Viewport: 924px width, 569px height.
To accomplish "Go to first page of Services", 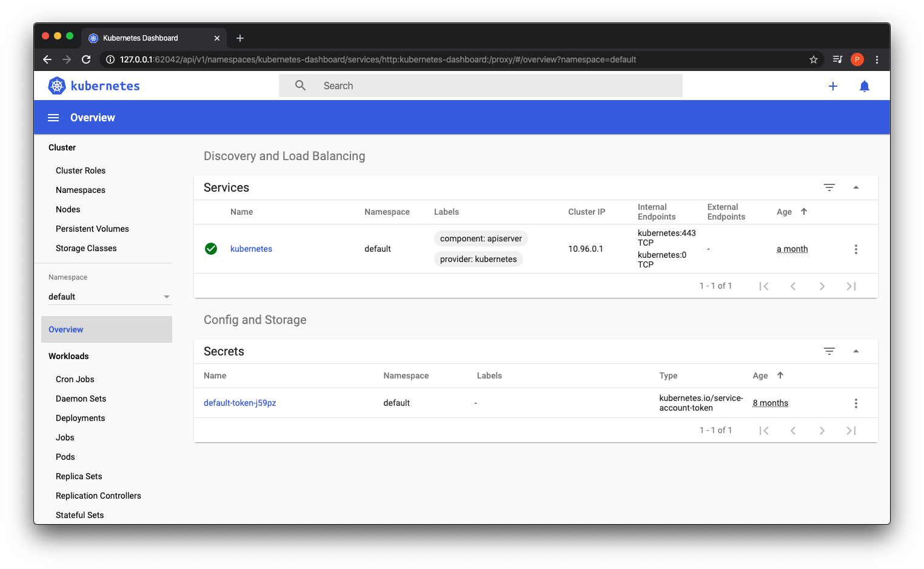I will [764, 286].
